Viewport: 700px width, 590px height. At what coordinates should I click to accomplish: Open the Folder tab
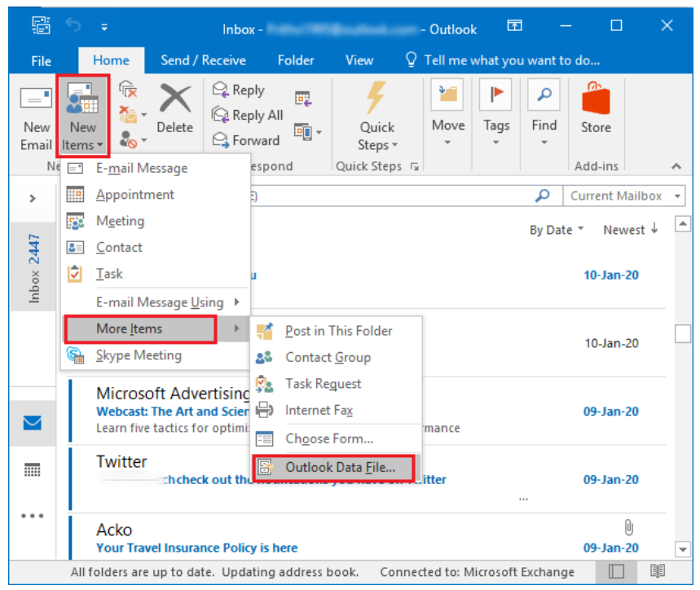pyautogui.click(x=296, y=60)
